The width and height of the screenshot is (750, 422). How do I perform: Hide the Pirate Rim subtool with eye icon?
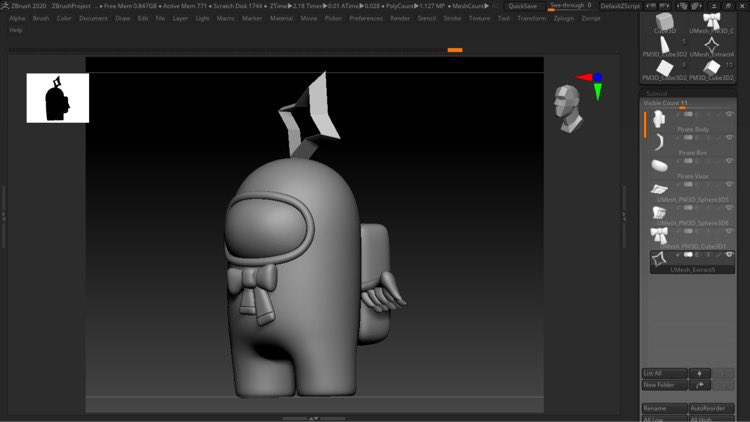729,138
